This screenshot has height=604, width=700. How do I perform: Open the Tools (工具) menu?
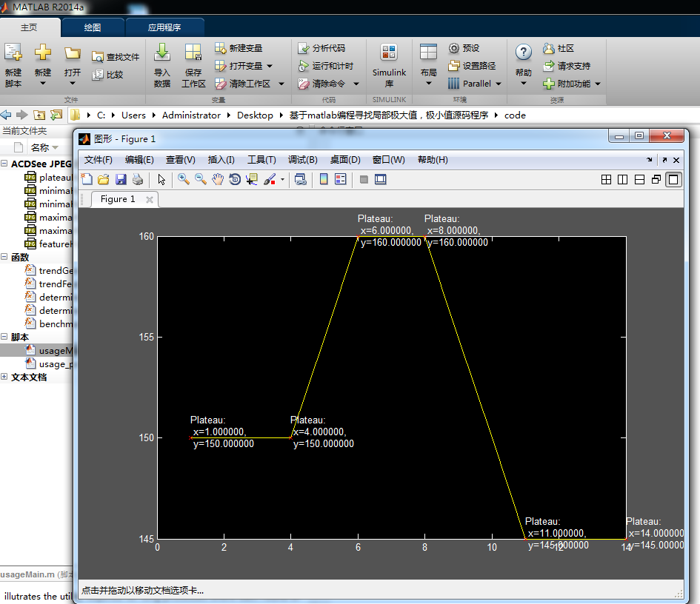pos(261,160)
